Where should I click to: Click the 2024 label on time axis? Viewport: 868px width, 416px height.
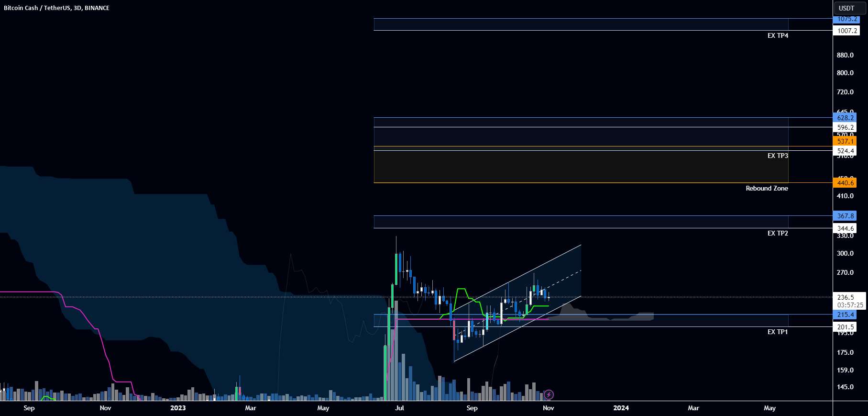[x=621, y=408]
